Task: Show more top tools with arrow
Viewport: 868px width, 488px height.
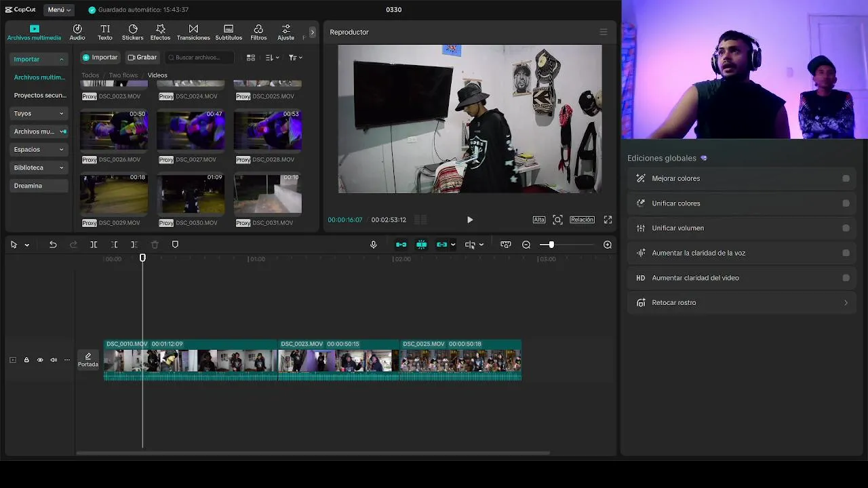Action: tap(312, 32)
